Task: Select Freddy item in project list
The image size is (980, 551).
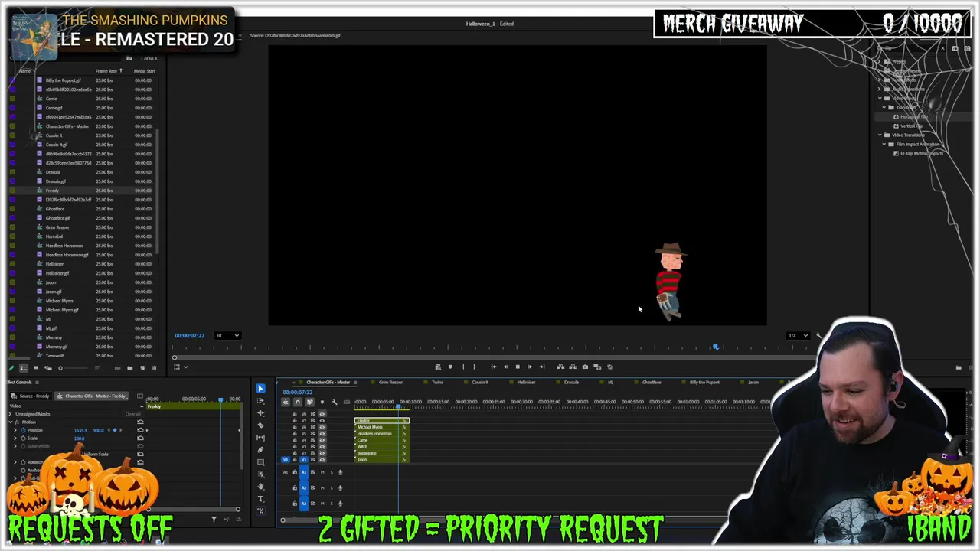Action: click(x=52, y=191)
